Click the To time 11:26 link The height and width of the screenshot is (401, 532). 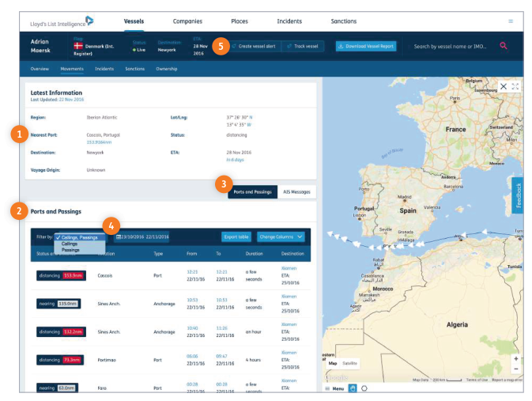pyautogui.click(x=222, y=328)
